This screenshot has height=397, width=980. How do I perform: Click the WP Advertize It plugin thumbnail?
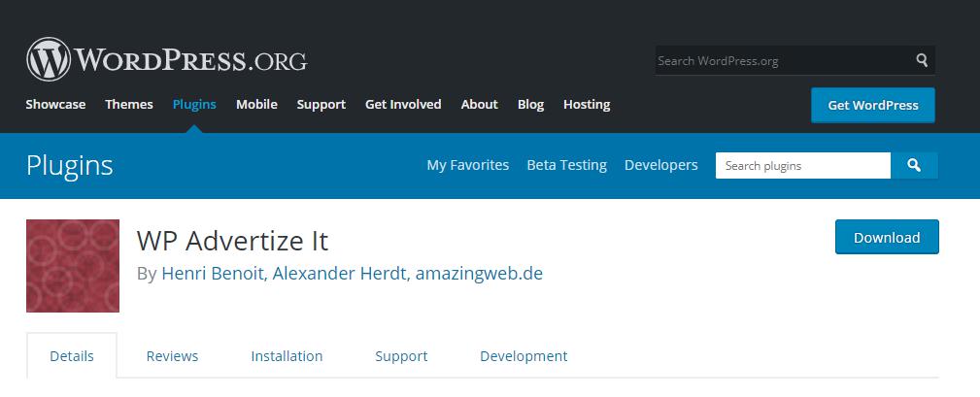73,266
